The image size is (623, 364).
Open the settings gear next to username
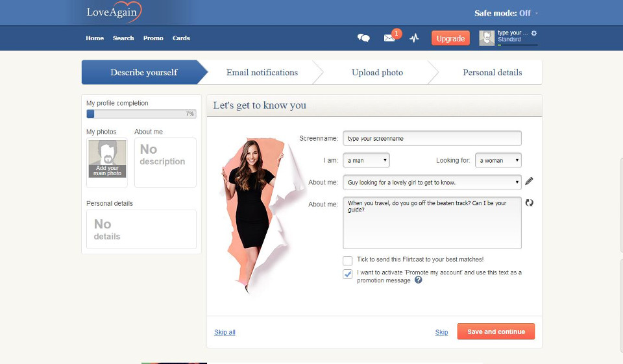pyautogui.click(x=534, y=33)
